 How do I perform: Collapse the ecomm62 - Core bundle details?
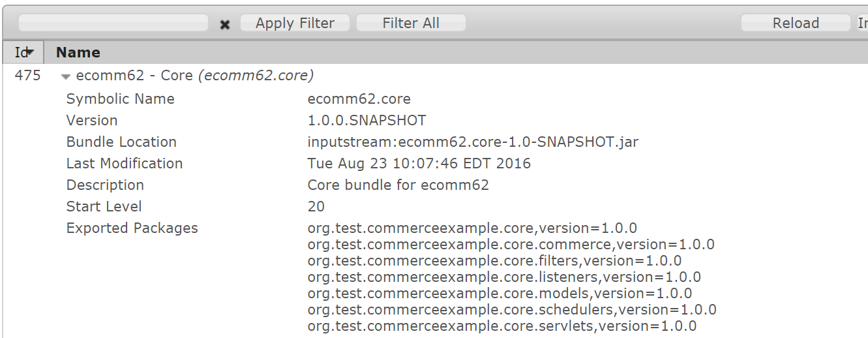pyautogui.click(x=65, y=76)
